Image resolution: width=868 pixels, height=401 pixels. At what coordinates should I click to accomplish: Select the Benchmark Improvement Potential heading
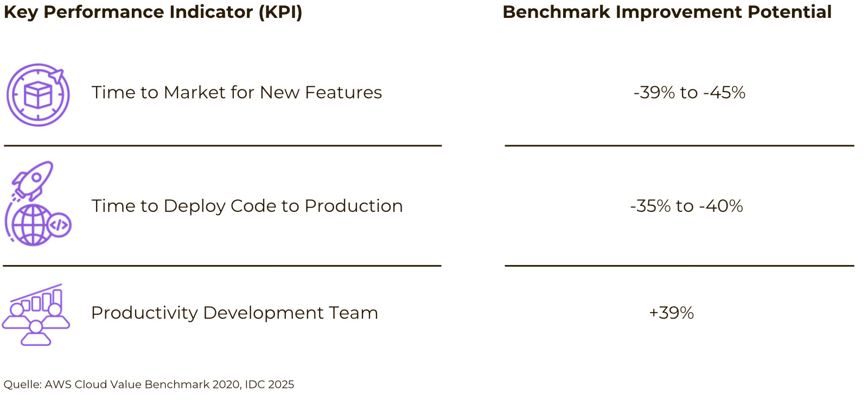click(x=667, y=12)
